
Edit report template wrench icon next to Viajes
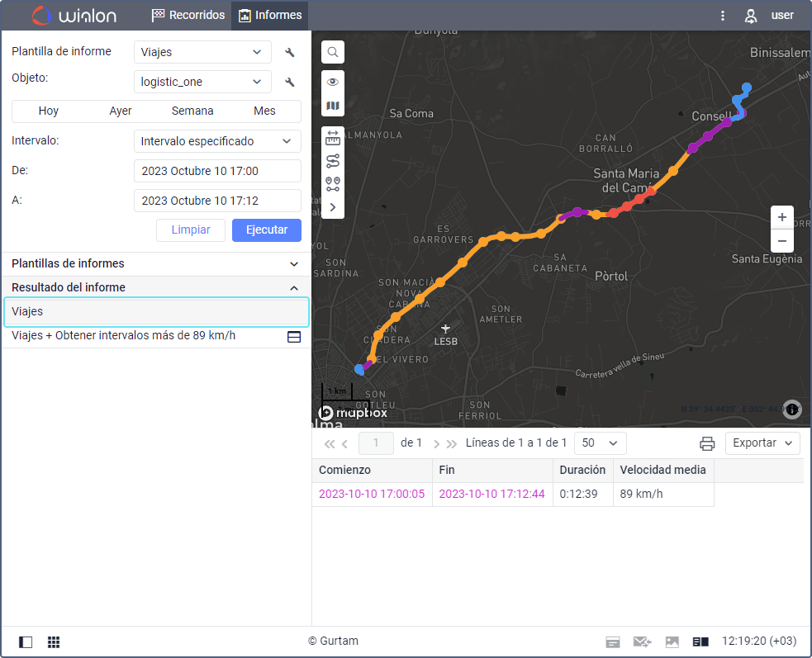click(x=289, y=52)
